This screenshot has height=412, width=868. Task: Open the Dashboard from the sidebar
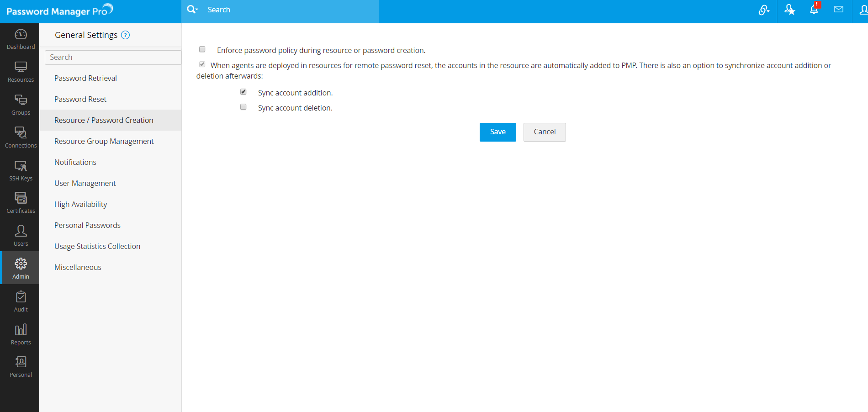[21, 39]
